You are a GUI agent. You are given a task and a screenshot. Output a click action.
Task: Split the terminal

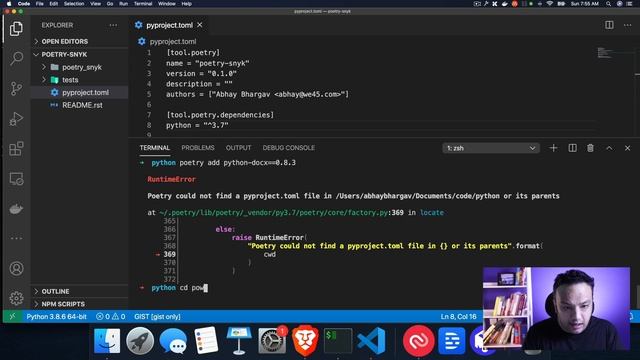pyautogui.click(x=572, y=148)
